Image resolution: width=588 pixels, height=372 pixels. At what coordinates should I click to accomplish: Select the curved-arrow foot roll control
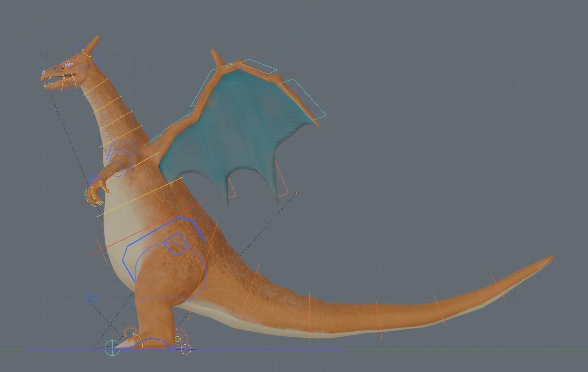tap(130, 332)
